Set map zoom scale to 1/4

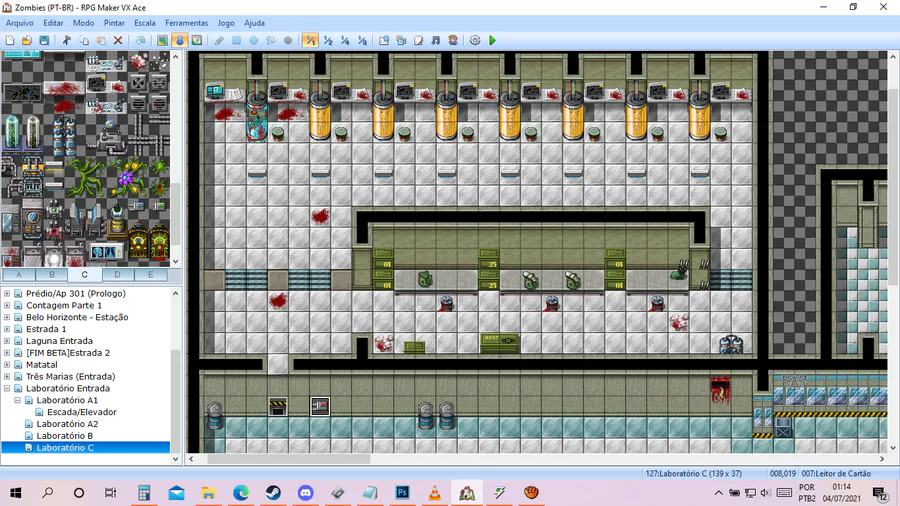point(345,40)
